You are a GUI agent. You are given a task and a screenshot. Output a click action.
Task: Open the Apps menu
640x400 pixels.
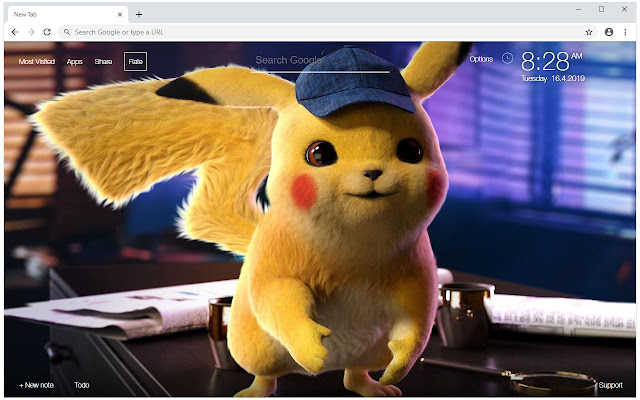point(74,62)
